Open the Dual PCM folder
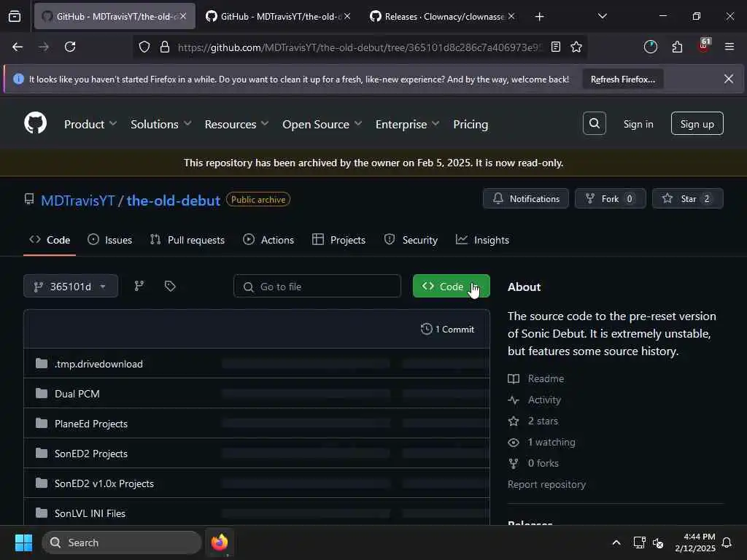This screenshot has height=560, width=747. coord(77,394)
